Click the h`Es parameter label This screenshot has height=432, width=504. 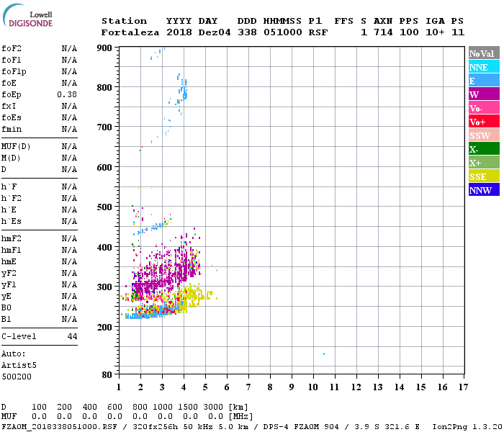pos(12,222)
